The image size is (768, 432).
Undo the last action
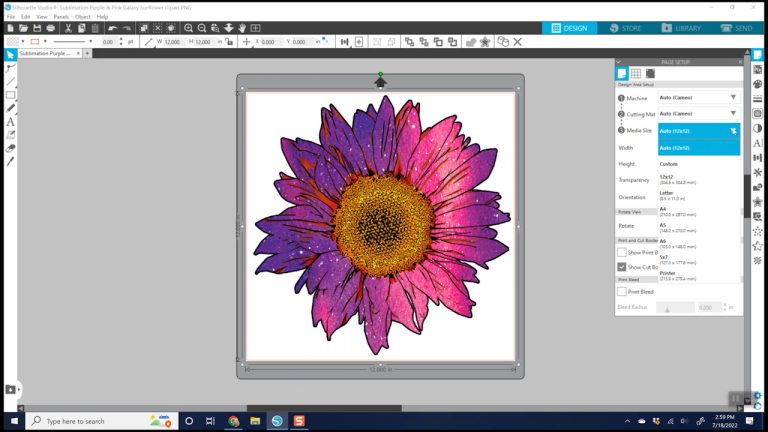tap(113, 28)
